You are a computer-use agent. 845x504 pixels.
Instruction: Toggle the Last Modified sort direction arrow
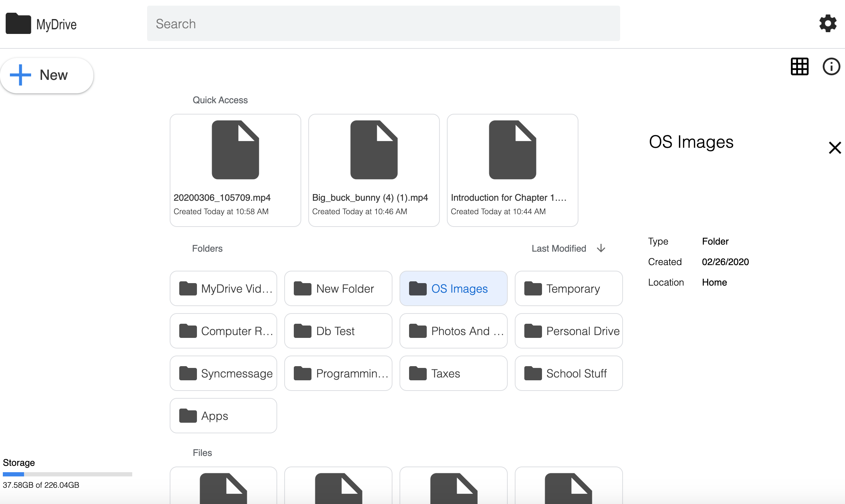point(601,248)
